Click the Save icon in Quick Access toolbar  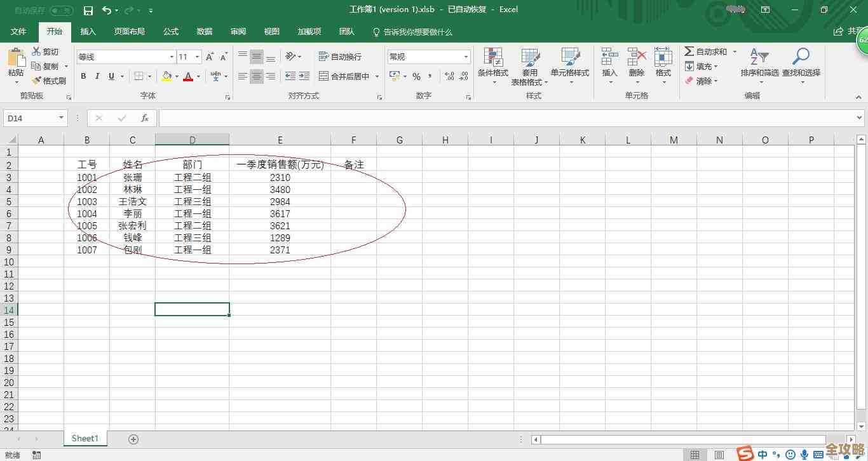tap(88, 10)
